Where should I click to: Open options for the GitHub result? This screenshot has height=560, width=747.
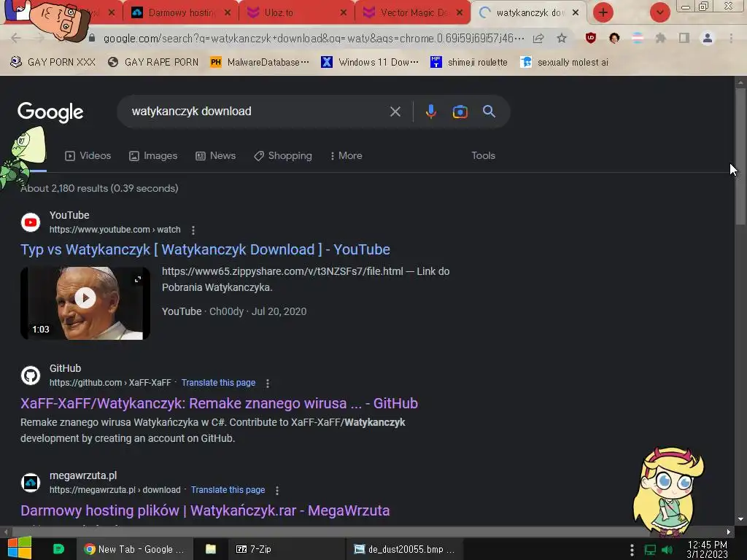(x=267, y=384)
